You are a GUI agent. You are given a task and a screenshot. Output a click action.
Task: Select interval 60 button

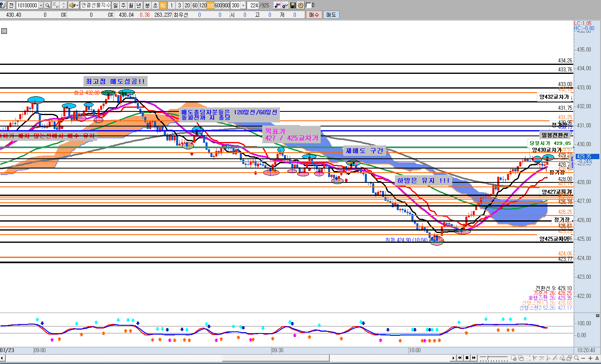[195, 5]
